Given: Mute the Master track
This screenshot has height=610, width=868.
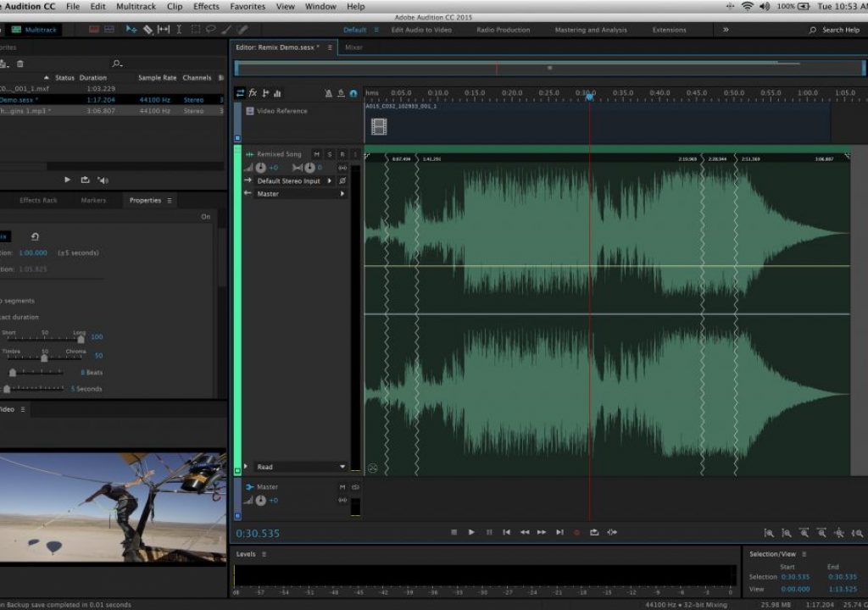Looking at the screenshot, I should pos(342,487).
